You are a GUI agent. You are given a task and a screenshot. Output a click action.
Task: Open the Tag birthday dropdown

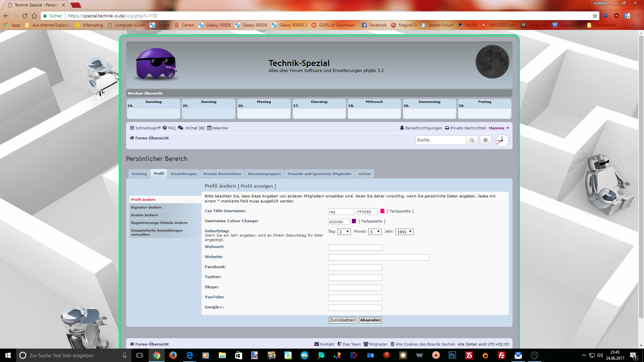344,232
